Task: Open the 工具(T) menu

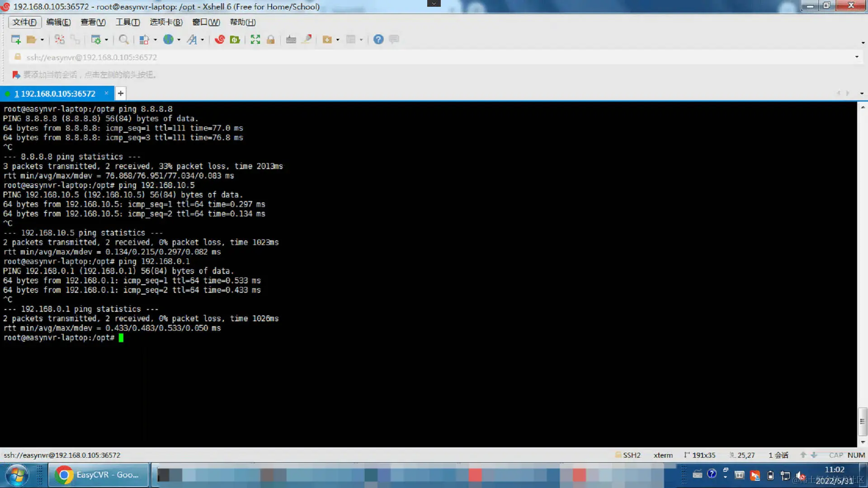Action: tap(127, 22)
